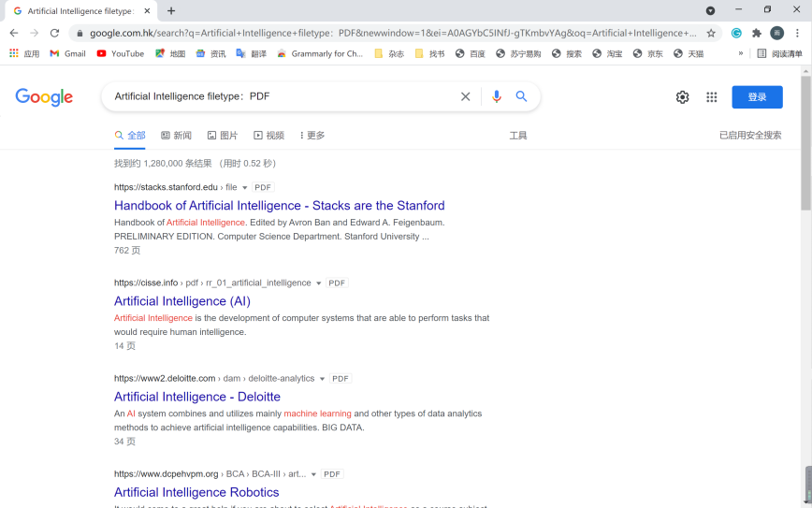Image resolution: width=812 pixels, height=508 pixels.
Task: Open Handbook of Artificial Intelligence result
Action: (279, 206)
